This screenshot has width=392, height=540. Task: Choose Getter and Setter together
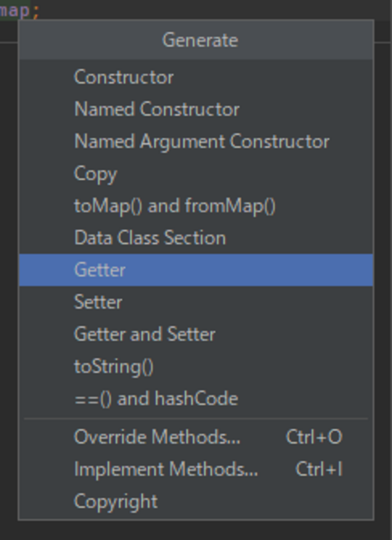click(196, 334)
